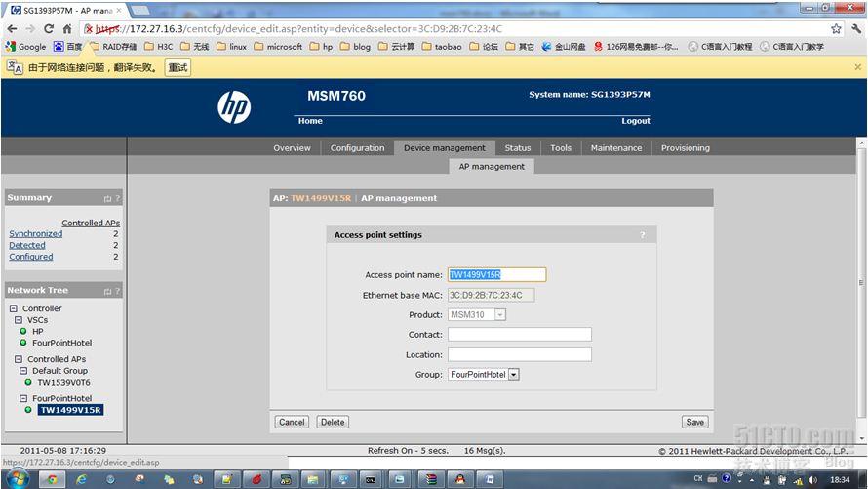Click the green status dot next to HP VSC
The width and height of the screenshot is (868, 489).
click(x=22, y=331)
